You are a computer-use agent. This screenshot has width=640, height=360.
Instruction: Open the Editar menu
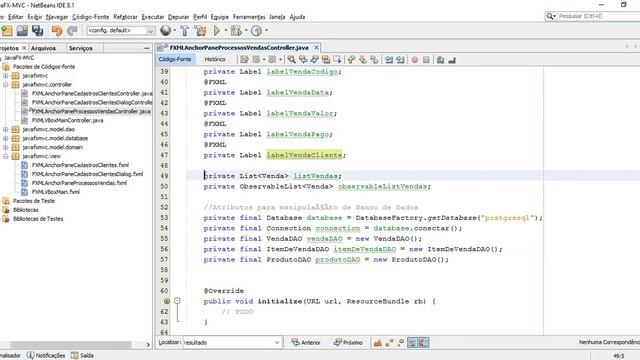16,17
